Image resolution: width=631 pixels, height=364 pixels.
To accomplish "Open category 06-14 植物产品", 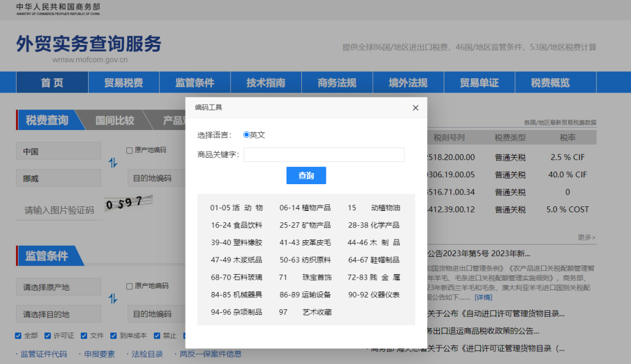I will tap(305, 208).
